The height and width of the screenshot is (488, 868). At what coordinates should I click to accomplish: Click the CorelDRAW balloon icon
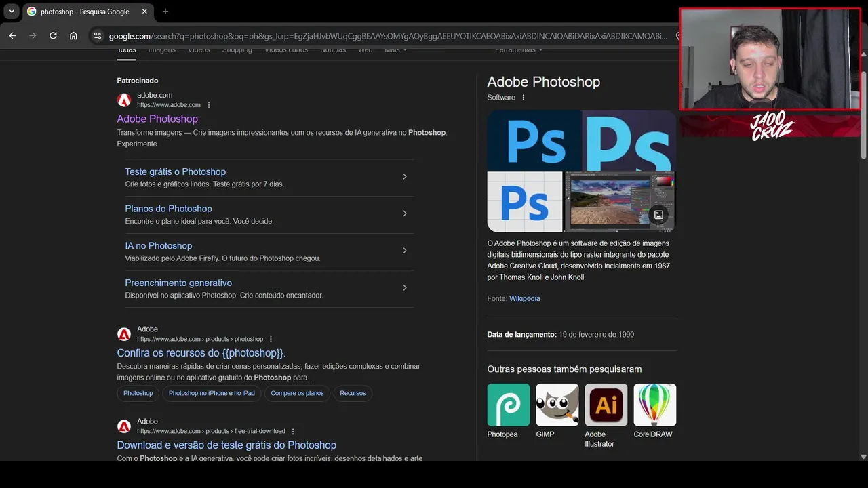click(x=655, y=405)
